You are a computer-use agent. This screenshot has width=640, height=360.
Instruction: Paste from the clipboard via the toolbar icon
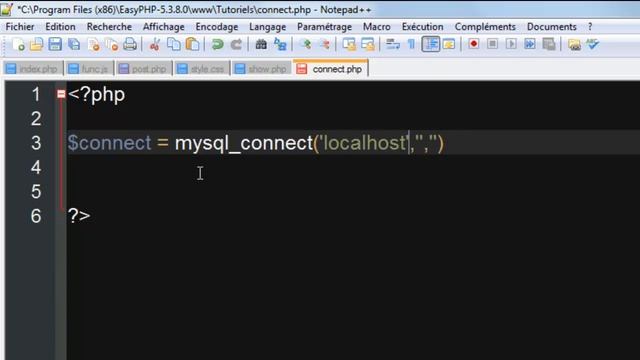(192, 44)
